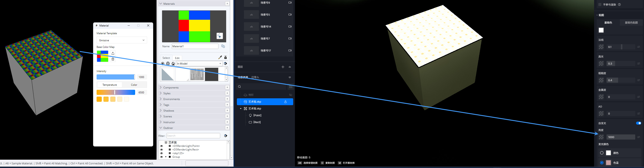Click the In Model home icon

[x=173, y=64]
